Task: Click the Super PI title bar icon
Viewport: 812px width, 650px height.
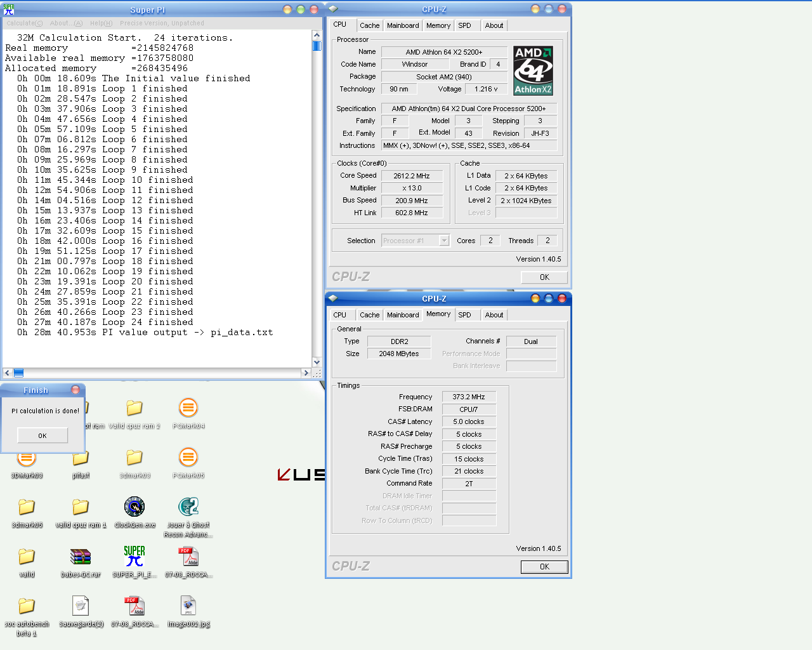Action: (8, 10)
